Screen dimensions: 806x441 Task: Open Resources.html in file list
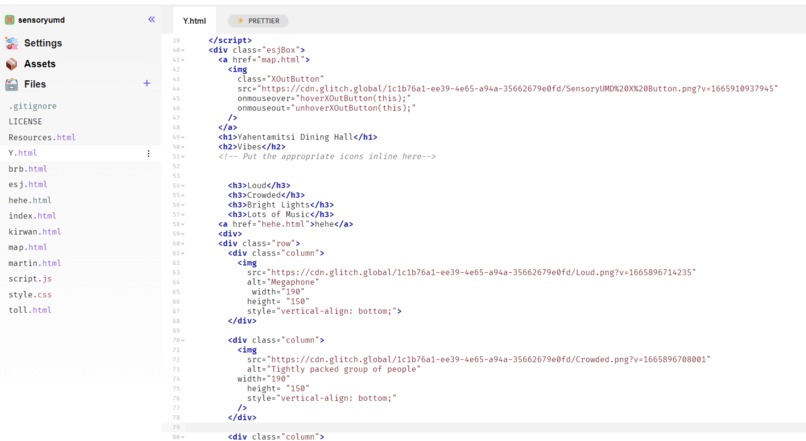coord(42,137)
